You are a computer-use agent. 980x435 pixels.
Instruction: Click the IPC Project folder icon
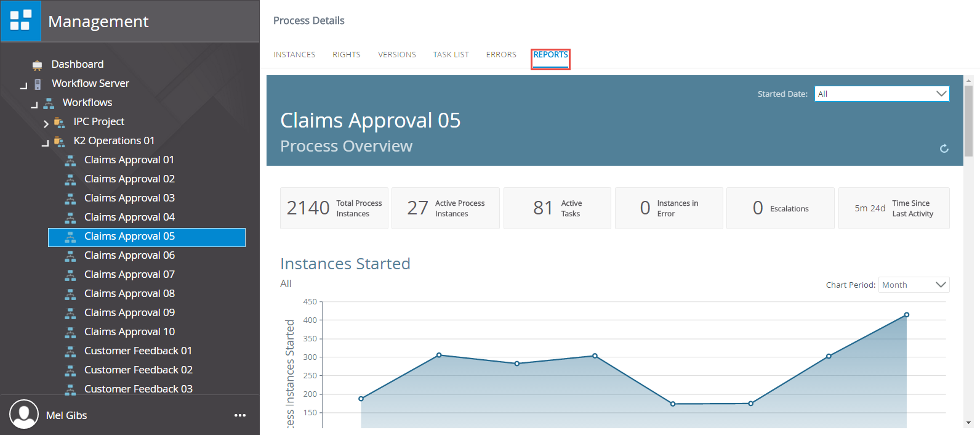coord(60,122)
